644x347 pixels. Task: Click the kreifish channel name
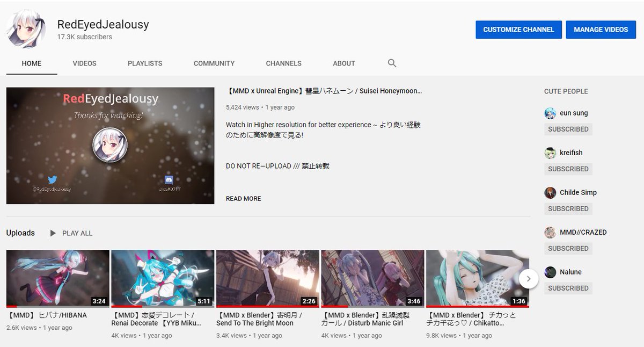[571, 153]
